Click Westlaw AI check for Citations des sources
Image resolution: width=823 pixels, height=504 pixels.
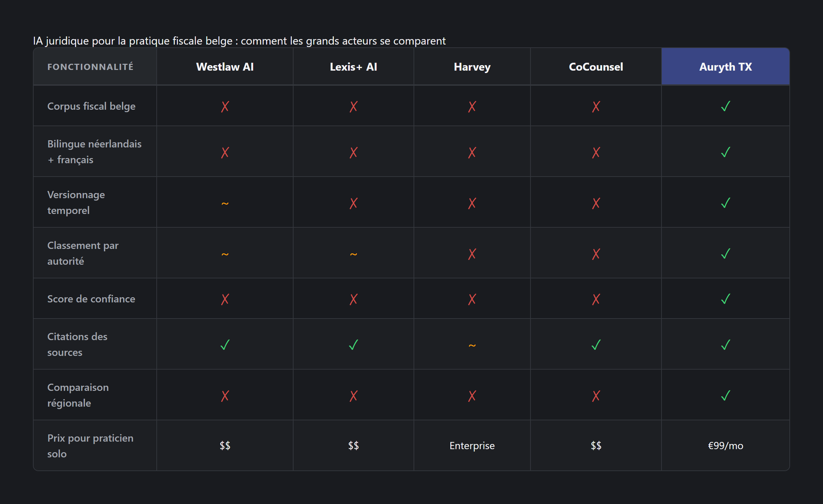coord(225,345)
